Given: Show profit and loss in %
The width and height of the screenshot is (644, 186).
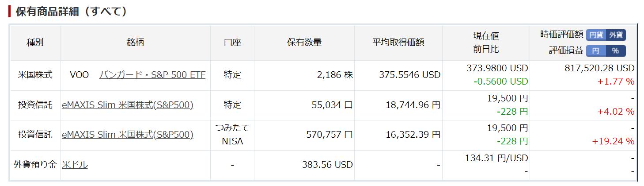Looking at the screenshot, I should pyautogui.click(x=615, y=51).
